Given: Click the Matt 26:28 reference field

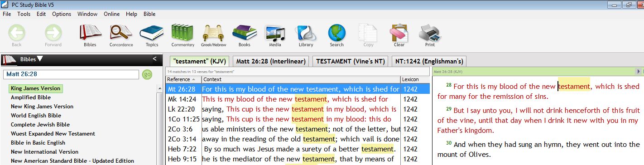Looking at the screenshot, I should point(72,74).
